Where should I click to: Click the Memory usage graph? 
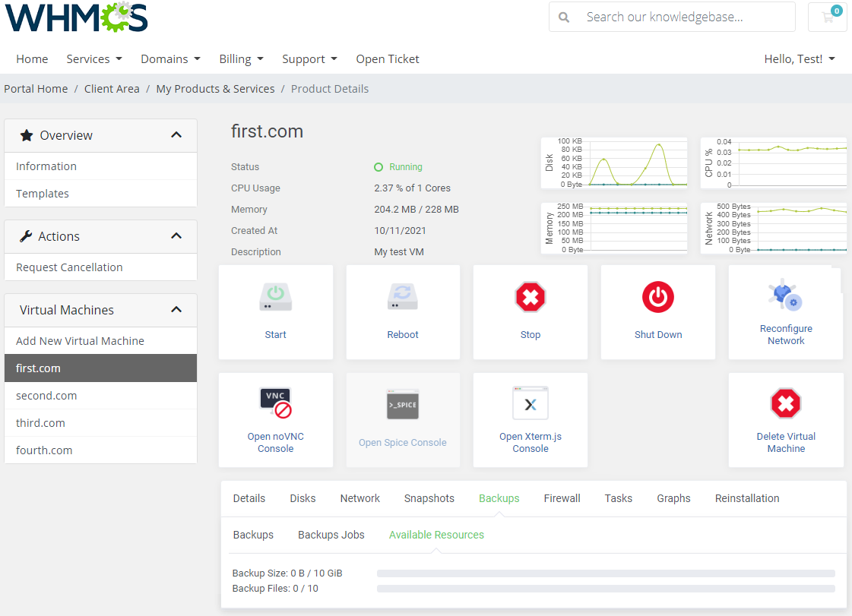tap(614, 228)
